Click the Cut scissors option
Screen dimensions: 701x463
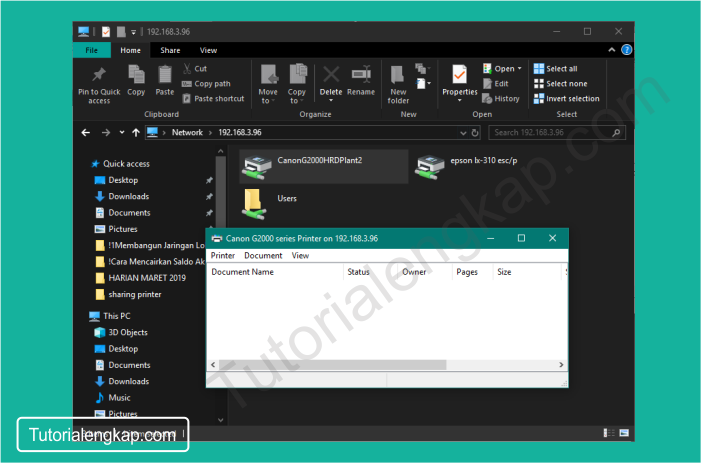[194, 68]
